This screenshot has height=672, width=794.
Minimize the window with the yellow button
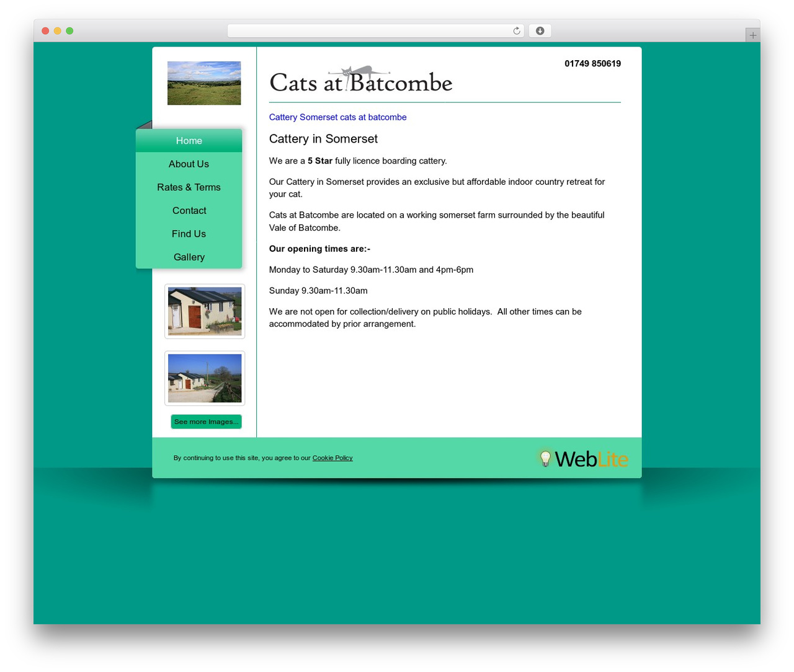pyautogui.click(x=58, y=31)
